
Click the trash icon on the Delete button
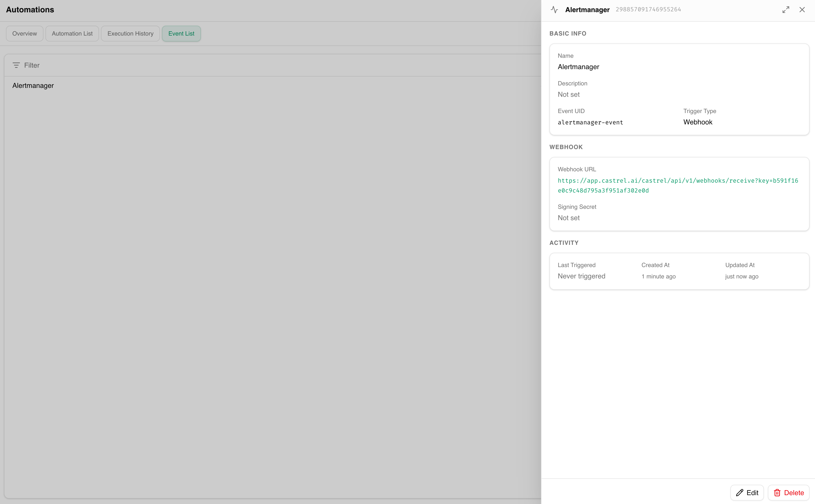point(777,492)
